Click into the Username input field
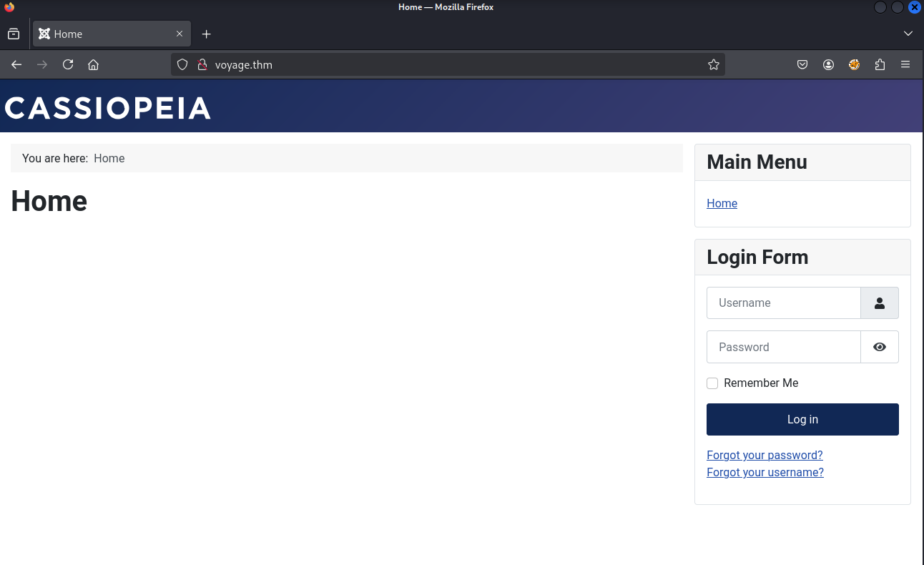Screen dimensions: 924x565 pos(783,303)
